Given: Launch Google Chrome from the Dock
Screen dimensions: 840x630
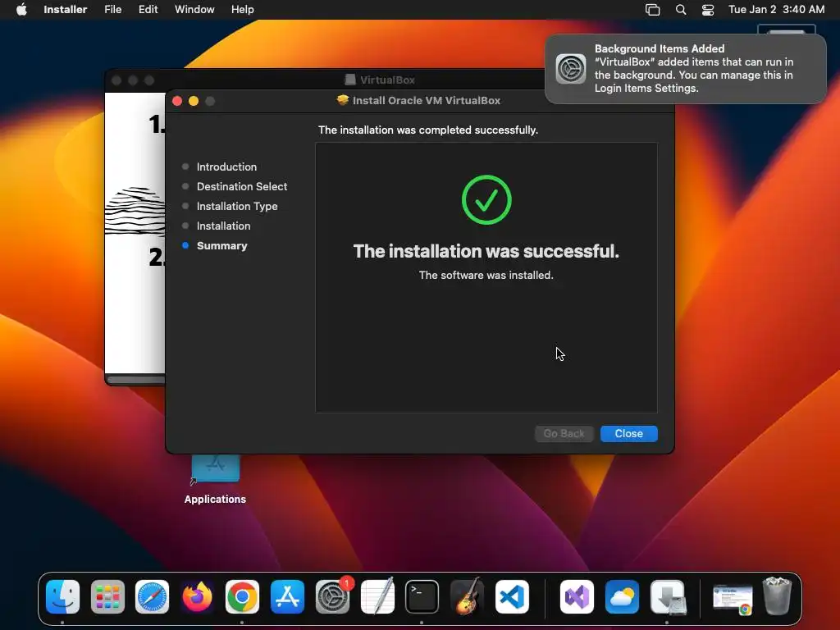Looking at the screenshot, I should click(242, 597).
